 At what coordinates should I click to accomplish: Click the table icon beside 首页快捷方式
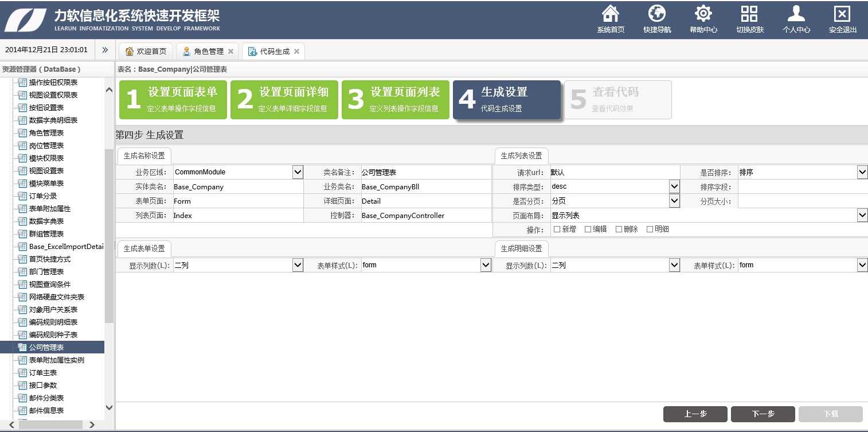click(22, 259)
